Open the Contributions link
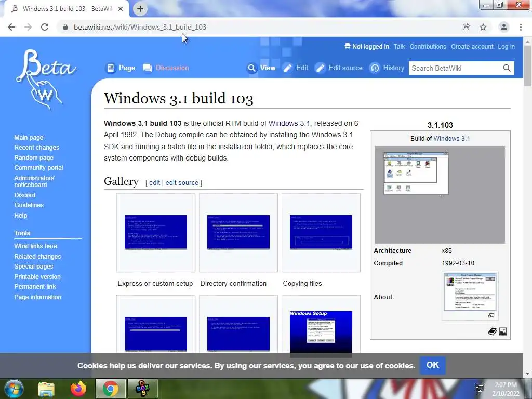 [x=428, y=47]
